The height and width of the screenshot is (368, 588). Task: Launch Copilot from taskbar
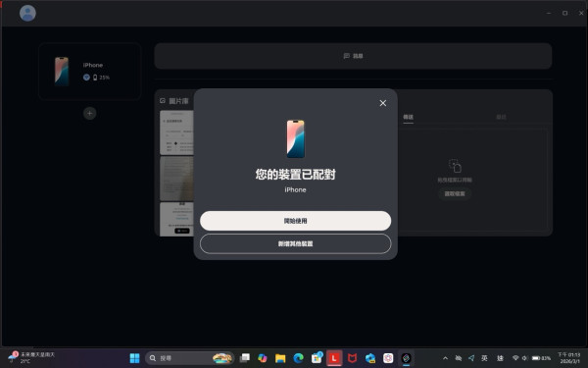[x=263, y=358]
